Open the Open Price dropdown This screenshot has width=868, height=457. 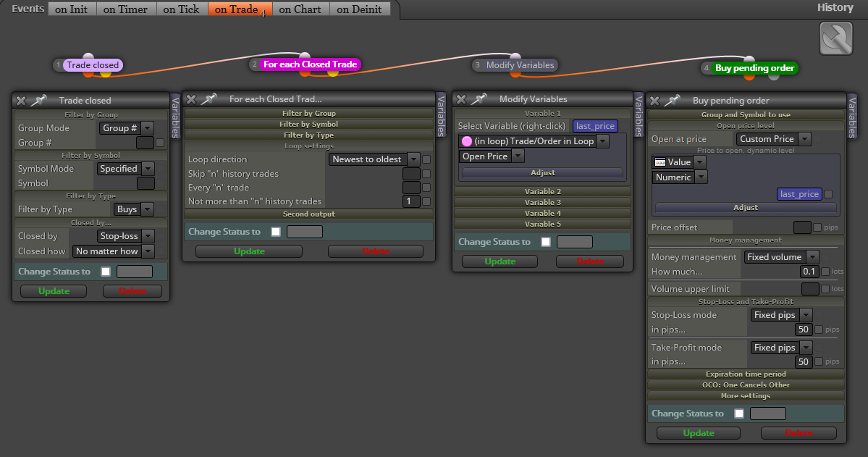click(491, 156)
